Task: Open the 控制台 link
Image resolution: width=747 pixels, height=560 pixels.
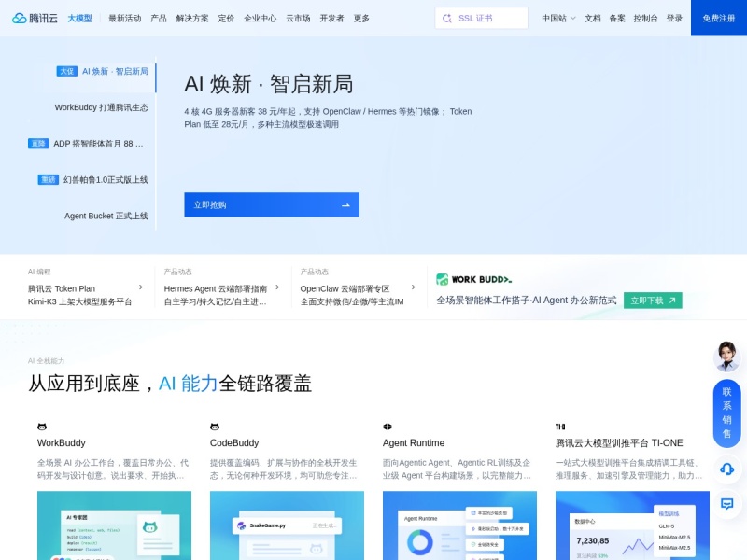Action: [645, 18]
